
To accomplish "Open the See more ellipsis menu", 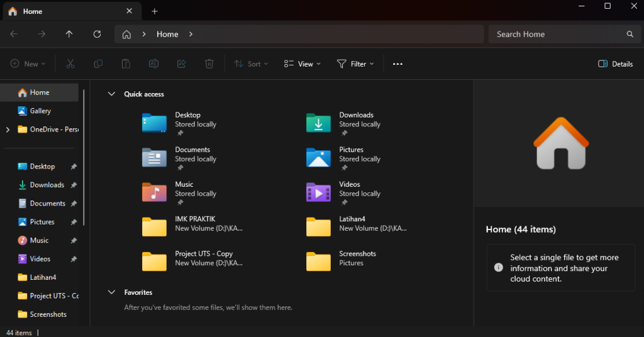I will pyautogui.click(x=397, y=64).
